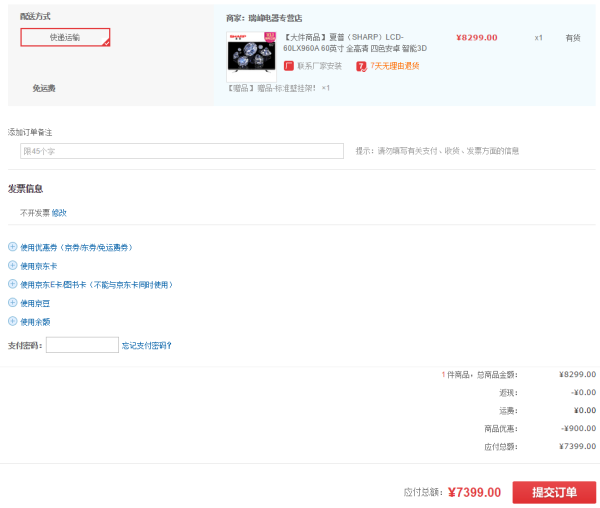Click the 7天无理由退货 badge icon

[361, 66]
